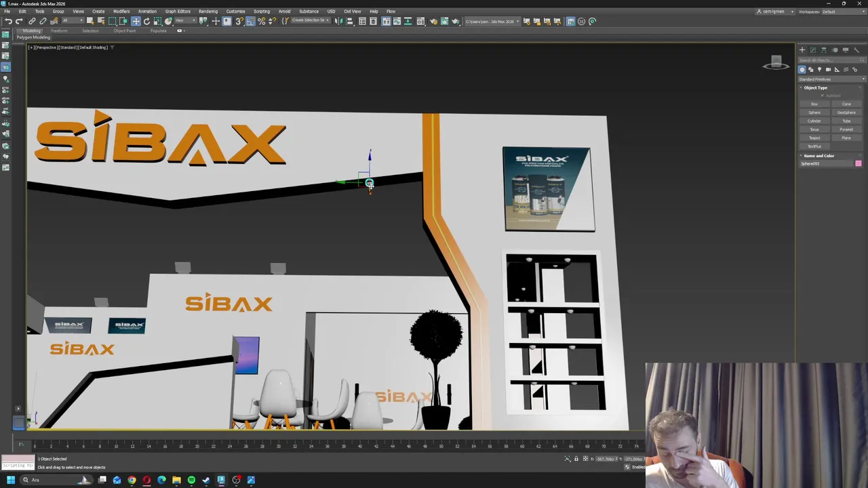Open Chrome from the Windows taskbar

click(x=132, y=480)
